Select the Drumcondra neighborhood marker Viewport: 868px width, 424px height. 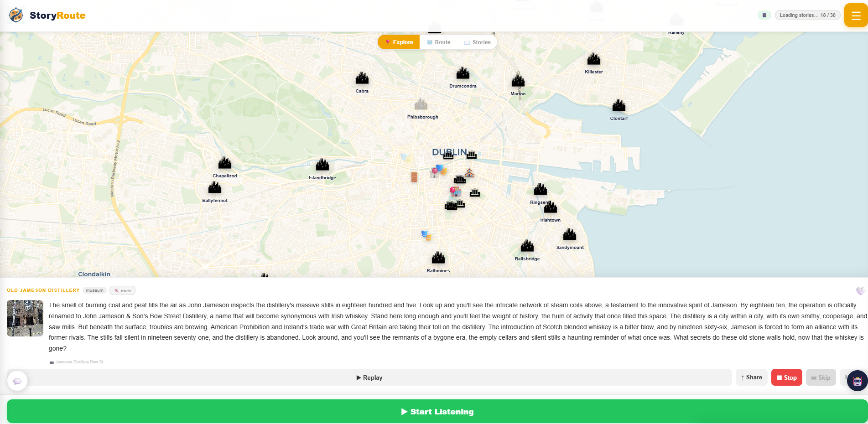point(463,73)
